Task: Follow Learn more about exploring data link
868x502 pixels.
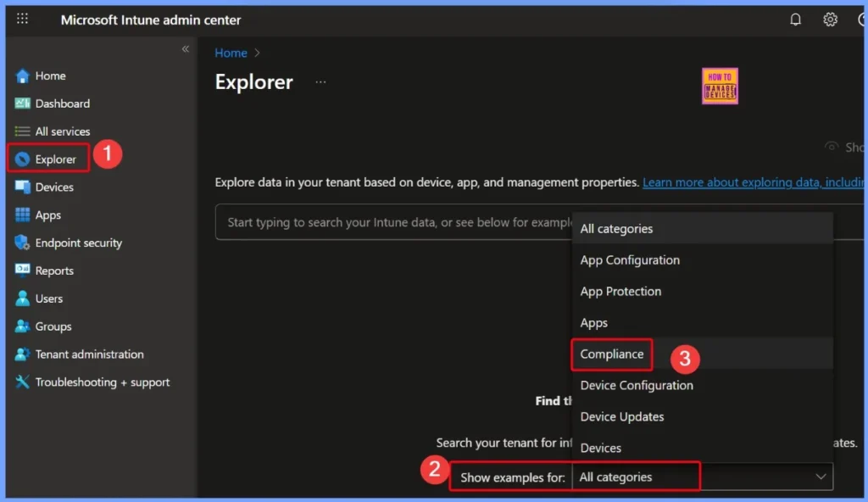Action: (753, 182)
